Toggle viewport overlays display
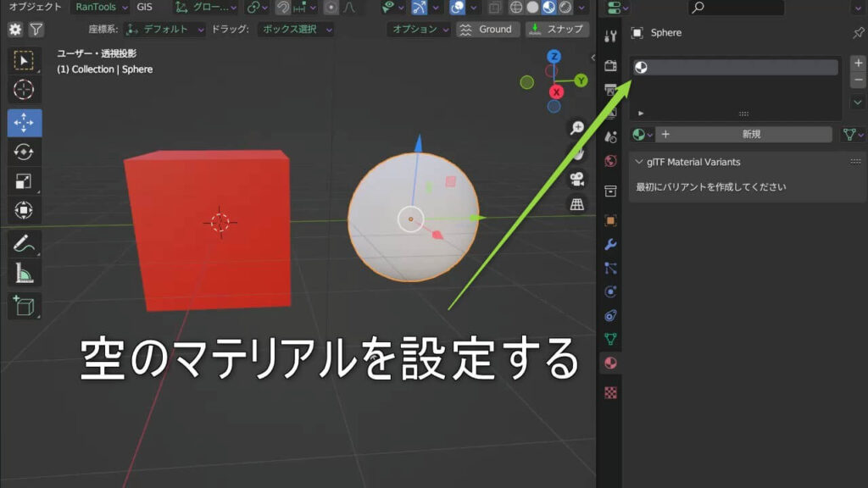868x488 pixels. coord(457,7)
